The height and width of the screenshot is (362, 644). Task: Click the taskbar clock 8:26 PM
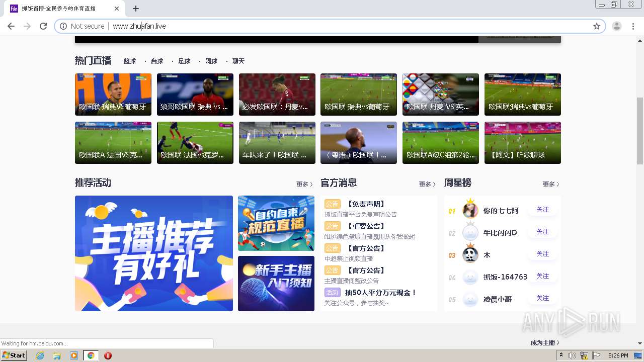coord(618,355)
